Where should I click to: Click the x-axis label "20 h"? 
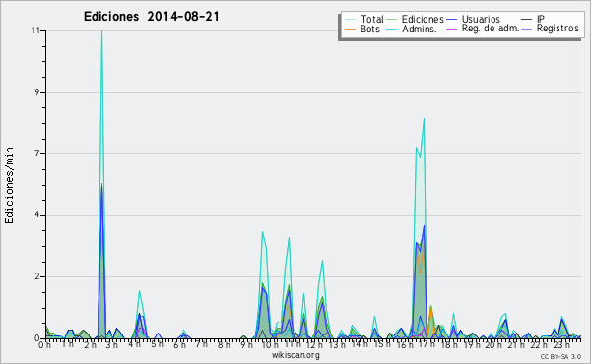(493, 344)
